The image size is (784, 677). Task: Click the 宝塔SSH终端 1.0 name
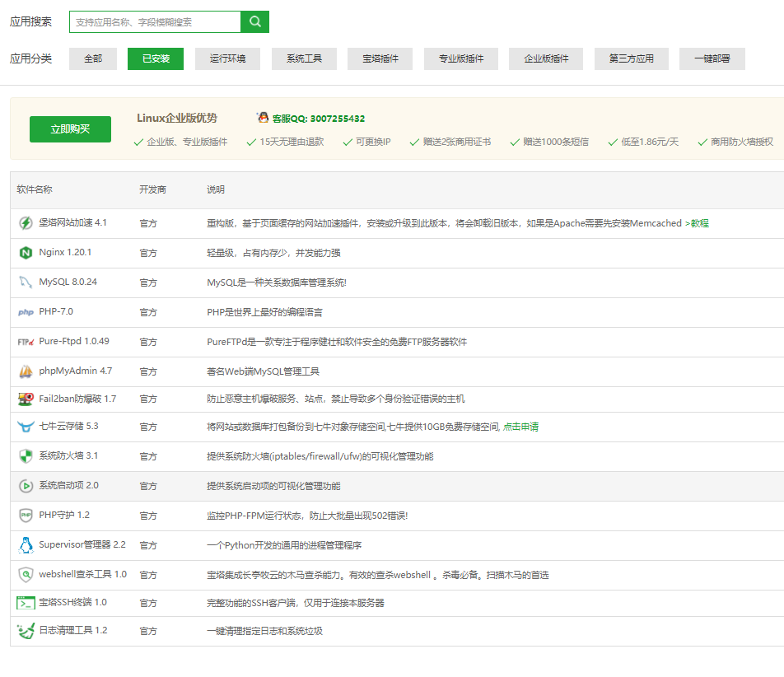[x=73, y=602]
